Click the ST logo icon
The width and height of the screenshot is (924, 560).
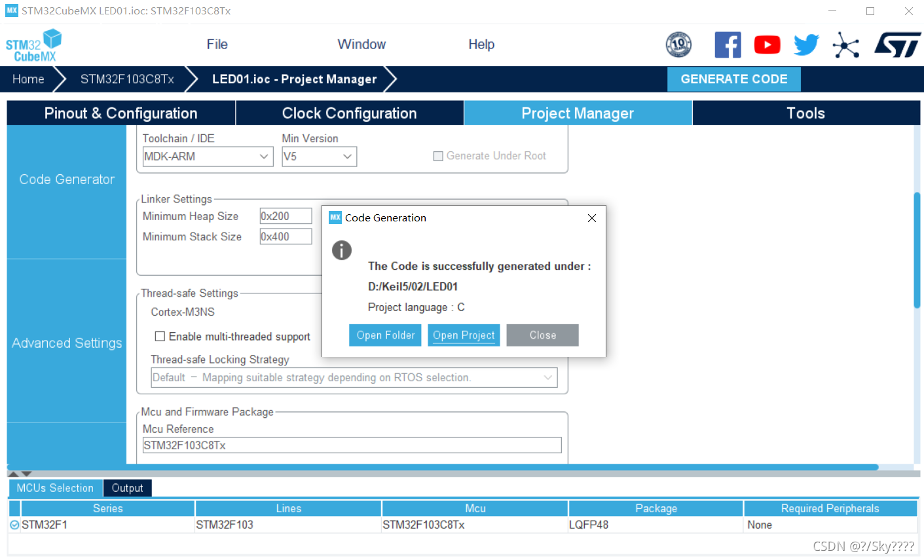(x=897, y=45)
